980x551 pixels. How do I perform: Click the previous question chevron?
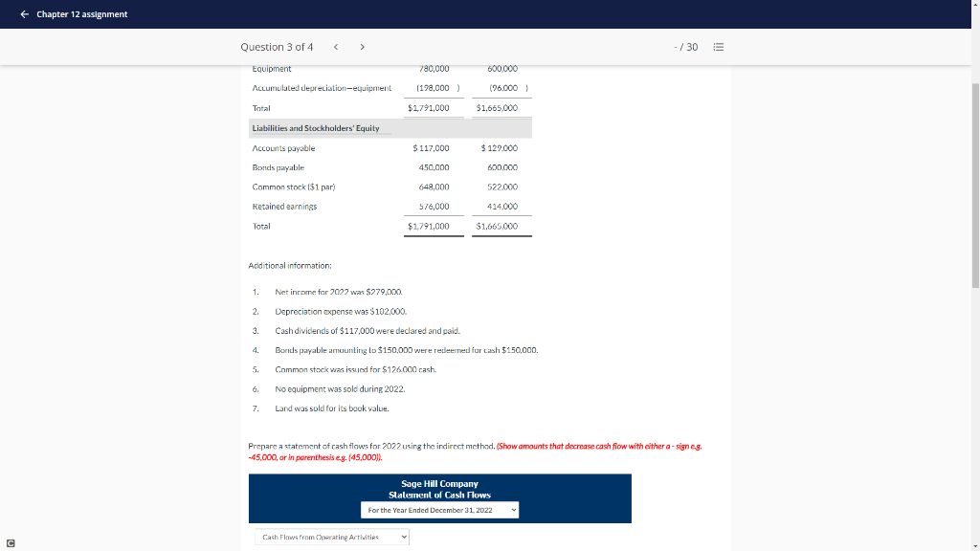point(336,47)
